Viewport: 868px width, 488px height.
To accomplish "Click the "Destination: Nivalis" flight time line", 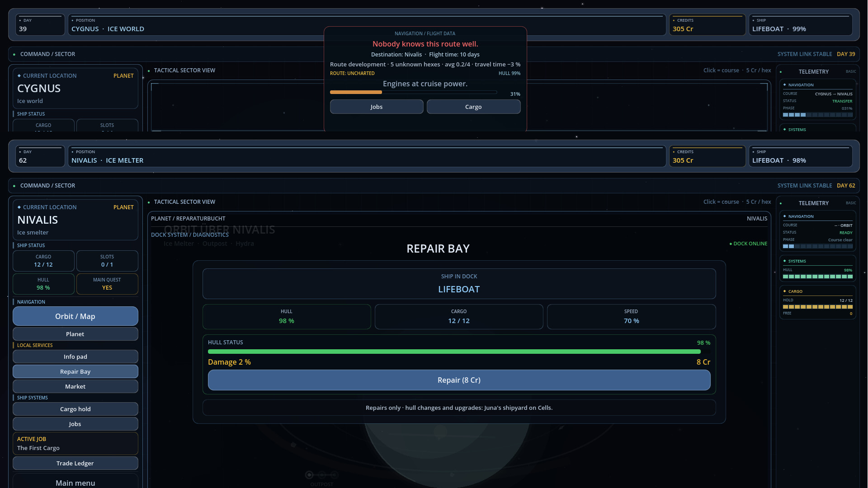I will point(425,55).
